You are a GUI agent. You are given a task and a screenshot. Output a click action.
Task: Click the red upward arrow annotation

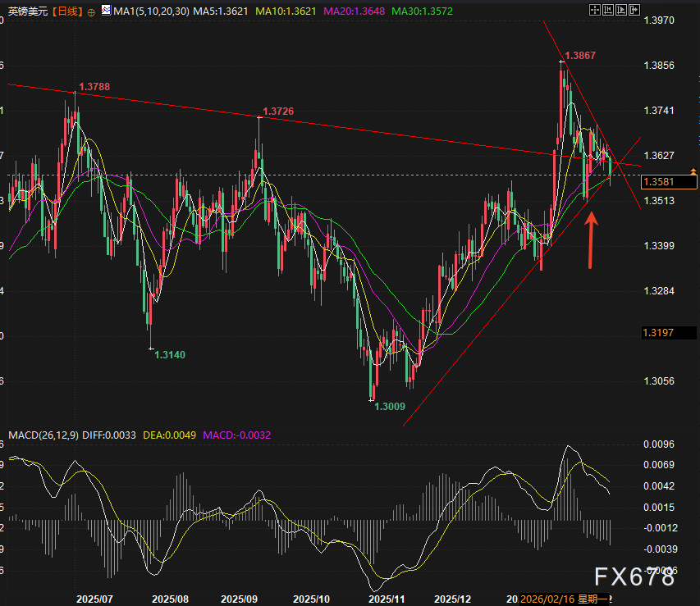coord(591,239)
